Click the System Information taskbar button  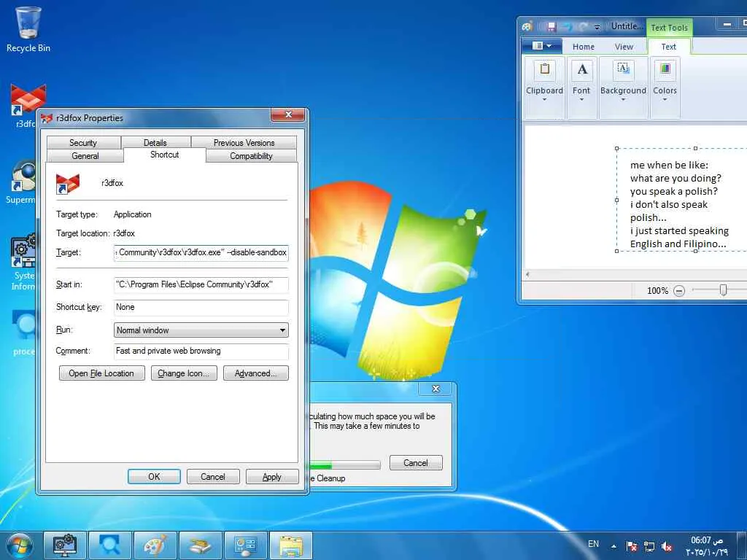point(65,545)
